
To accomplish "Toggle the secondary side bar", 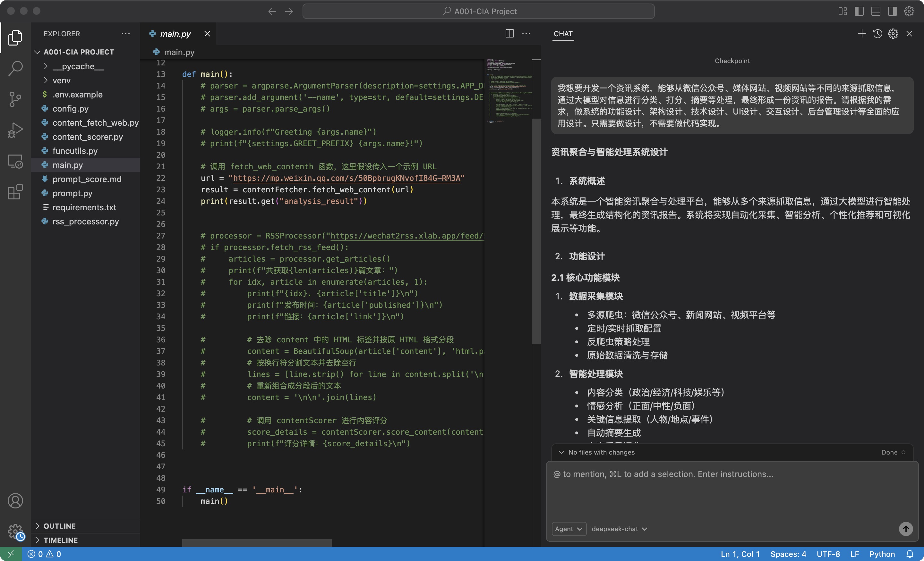I will click(892, 12).
